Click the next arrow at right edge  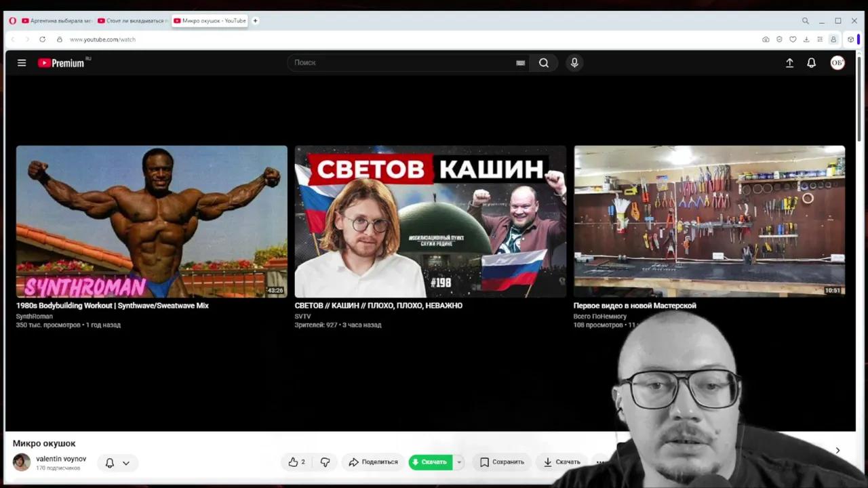coord(837,450)
